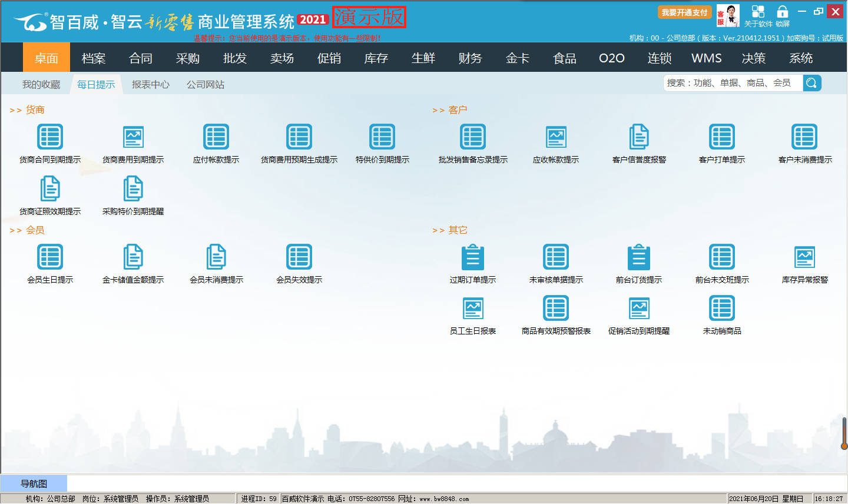Switch to 报表中心 tab
This screenshot has width=848, height=504.
pyautogui.click(x=151, y=85)
